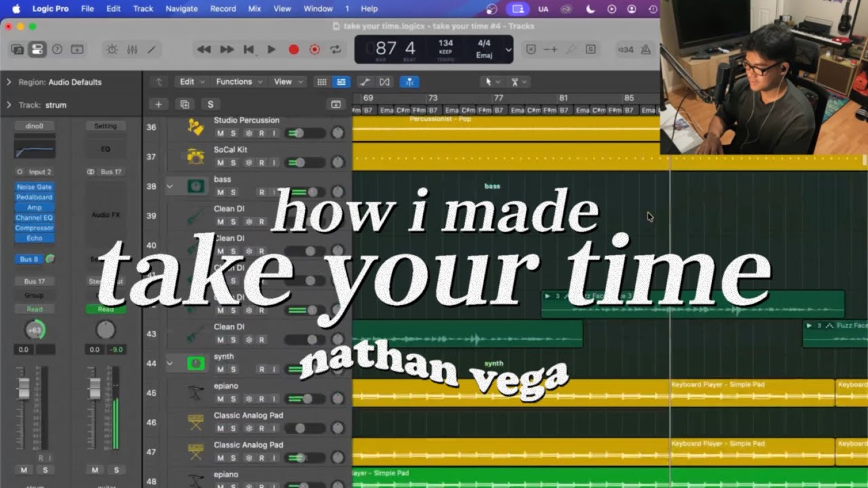Screen dimensions: 868x488
Task: Toggle Global Tracks button
Action: click(336, 104)
